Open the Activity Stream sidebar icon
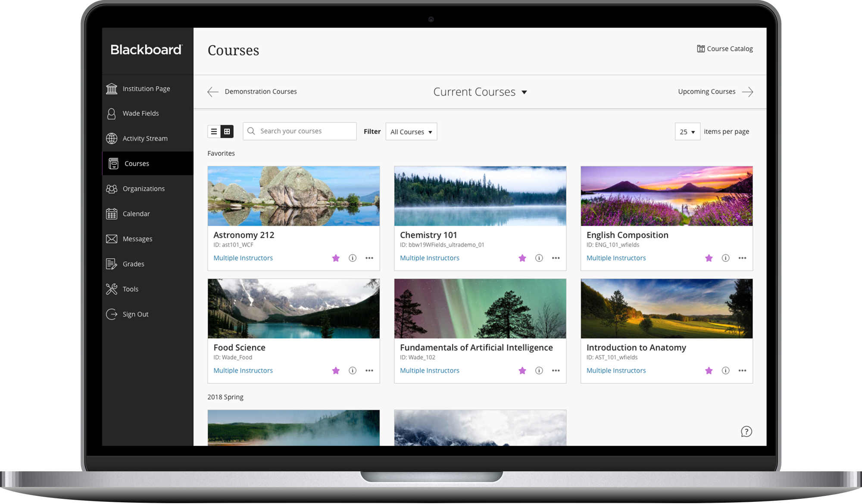Screen dimensions: 862x504 coord(112,138)
